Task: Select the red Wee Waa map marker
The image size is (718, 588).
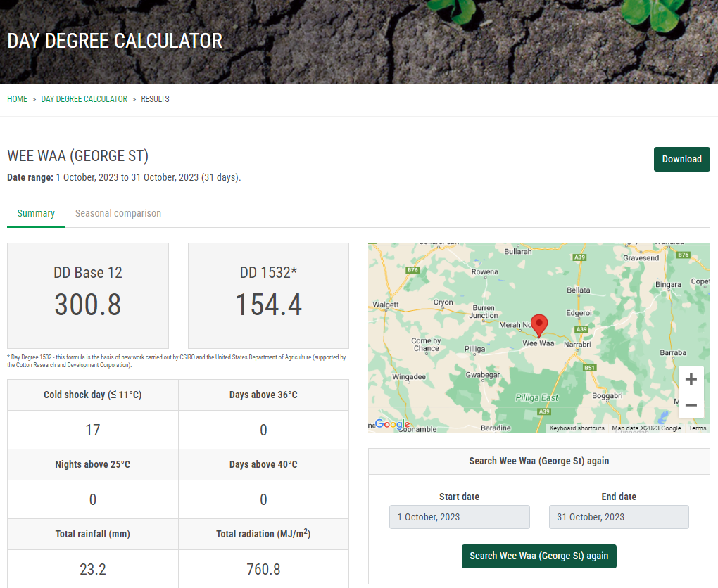Action: (x=538, y=324)
